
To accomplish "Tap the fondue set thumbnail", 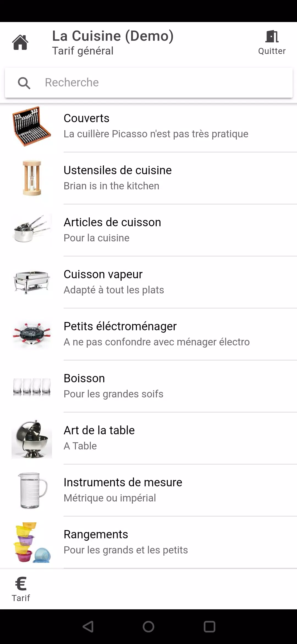I will [x=32, y=334].
